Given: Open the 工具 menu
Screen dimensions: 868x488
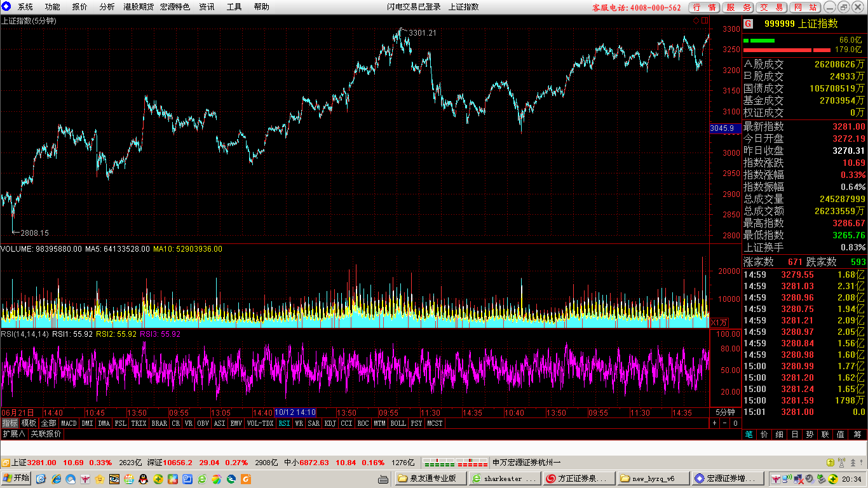Looking at the screenshot, I should (x=234, y=7).
